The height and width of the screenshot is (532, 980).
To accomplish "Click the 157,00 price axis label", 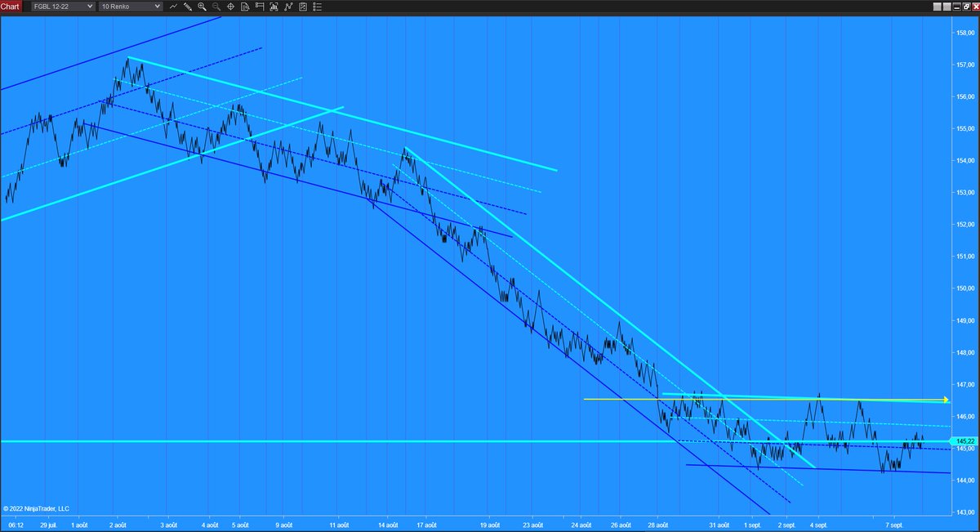I will 965,65.
